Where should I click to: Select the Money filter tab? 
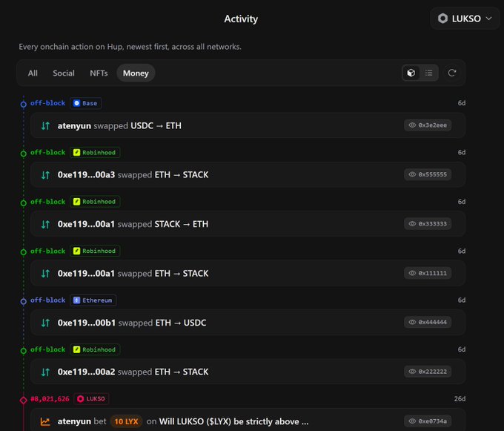point(136,73)
